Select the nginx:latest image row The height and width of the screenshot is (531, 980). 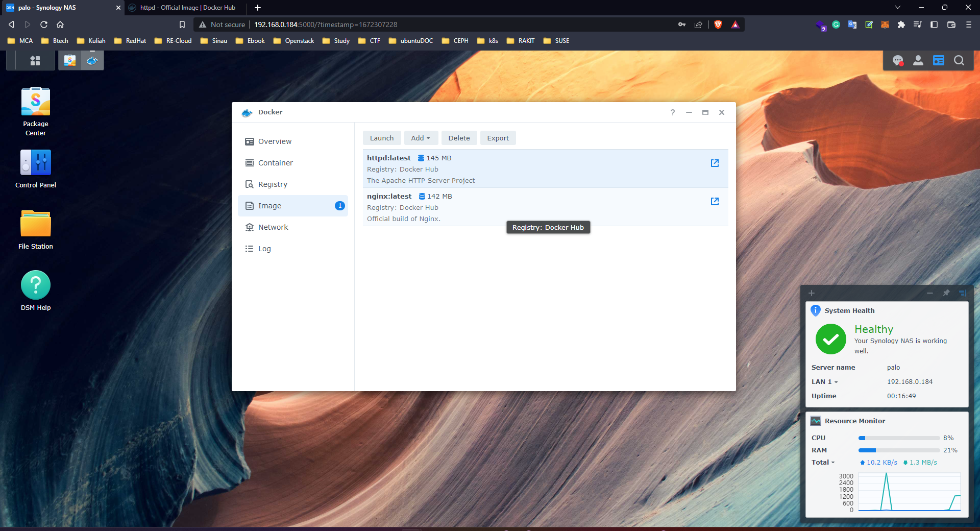tap(545, 207)
